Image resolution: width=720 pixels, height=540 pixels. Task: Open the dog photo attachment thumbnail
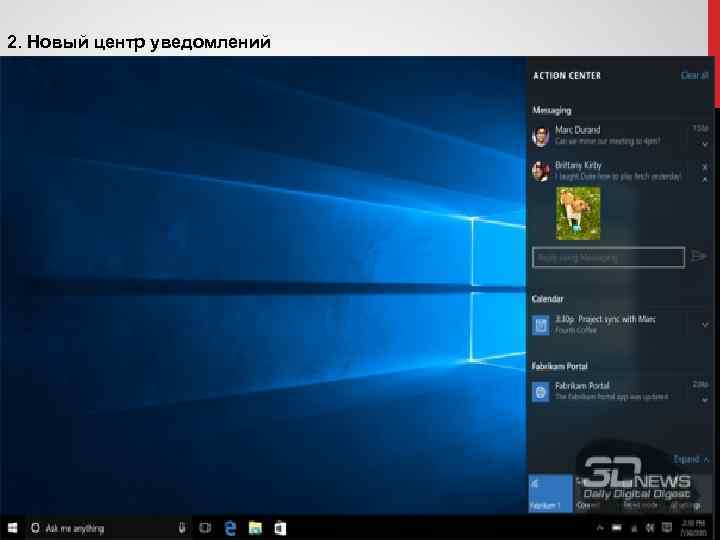coord(578,213)
